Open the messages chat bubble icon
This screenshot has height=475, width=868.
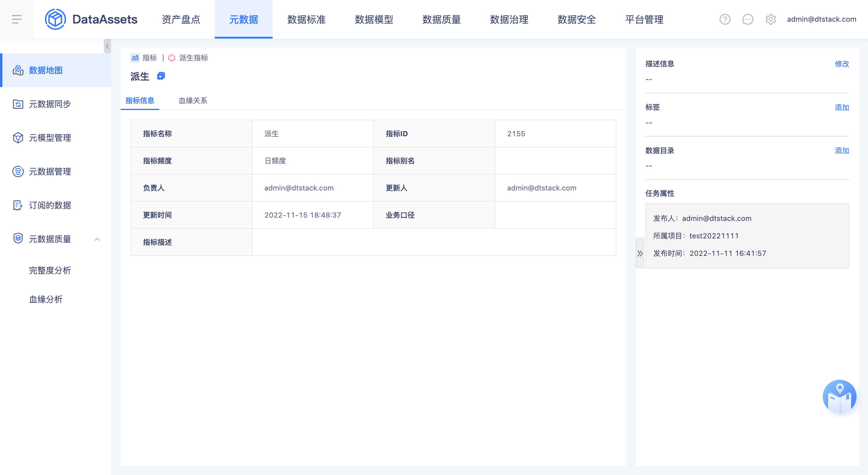[x=748, y=19]
